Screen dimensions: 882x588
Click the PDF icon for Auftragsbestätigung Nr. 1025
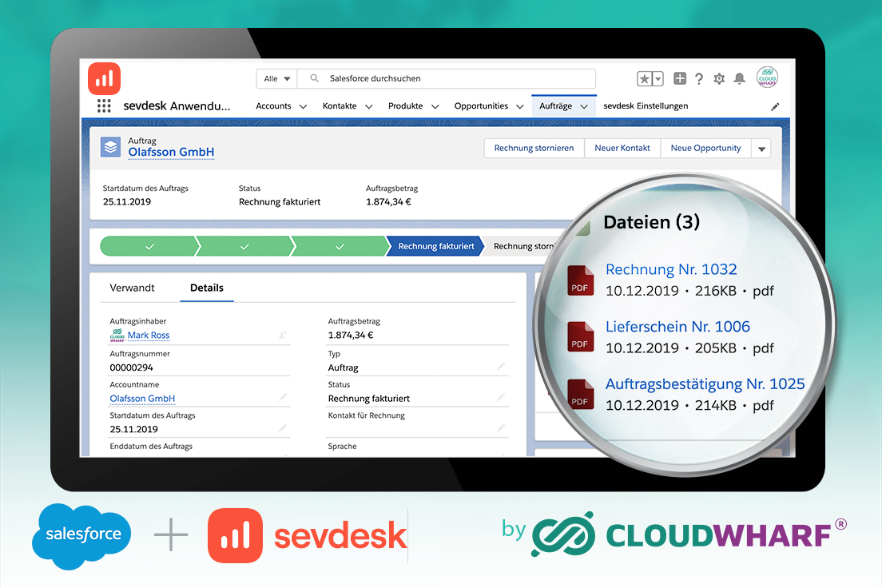tap(580, 394)
